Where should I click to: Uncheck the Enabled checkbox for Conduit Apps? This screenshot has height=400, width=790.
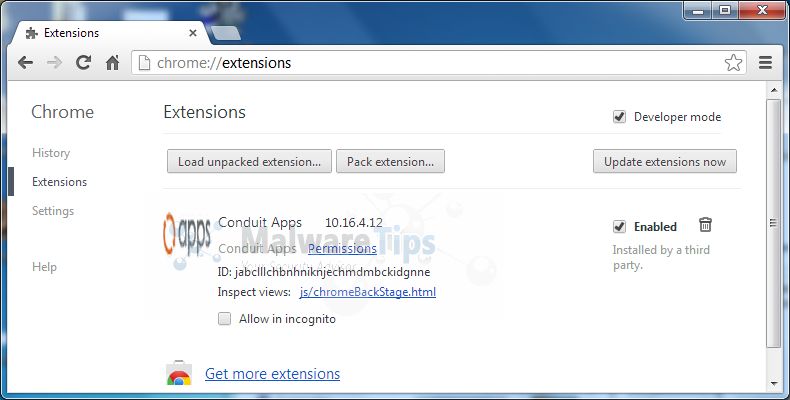pos(619,227)
